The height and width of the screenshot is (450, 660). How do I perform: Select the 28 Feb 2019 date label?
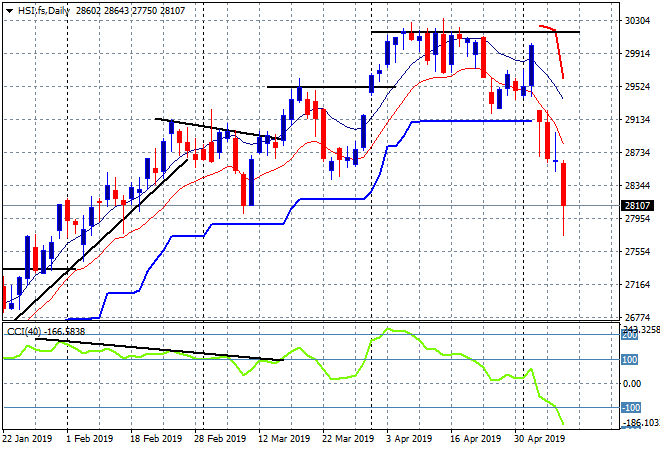click(x=220, y=439)
